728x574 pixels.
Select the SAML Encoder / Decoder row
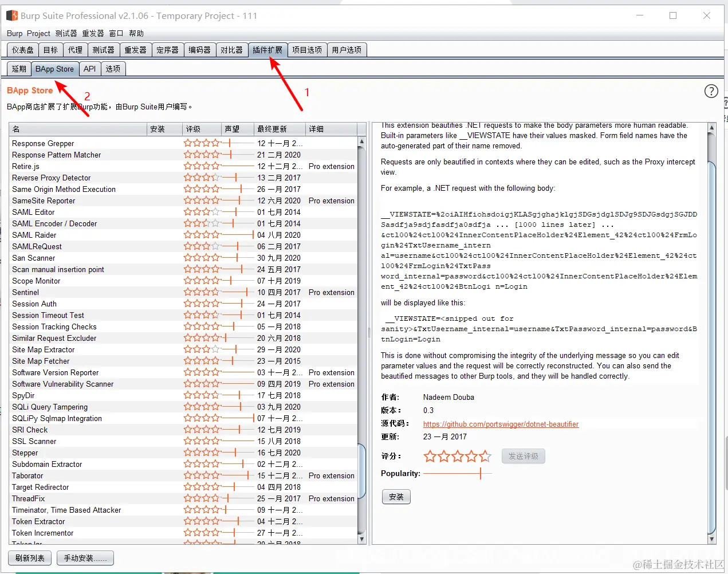183,223
